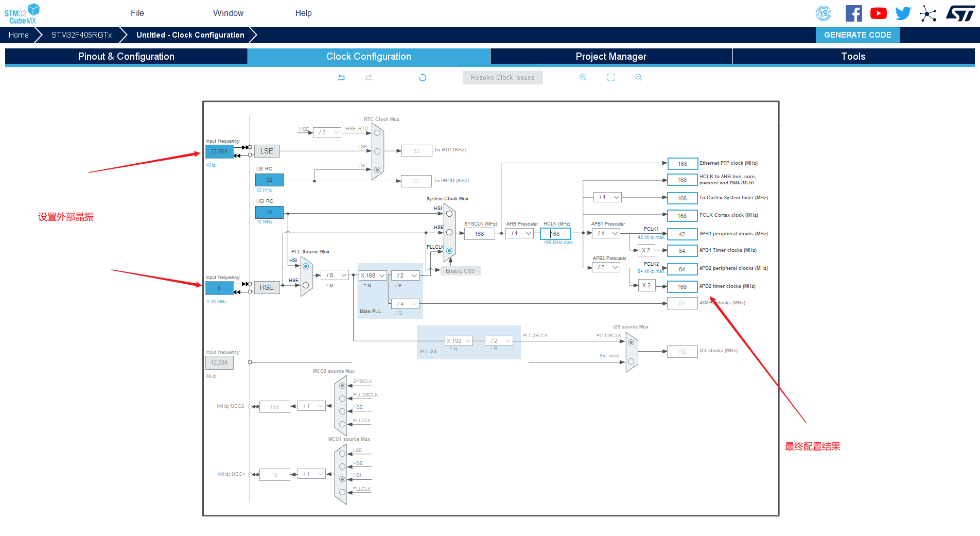Click the STM32F405RGTx breadcrumb
The image size is (980, 536).
coord(81,35)
